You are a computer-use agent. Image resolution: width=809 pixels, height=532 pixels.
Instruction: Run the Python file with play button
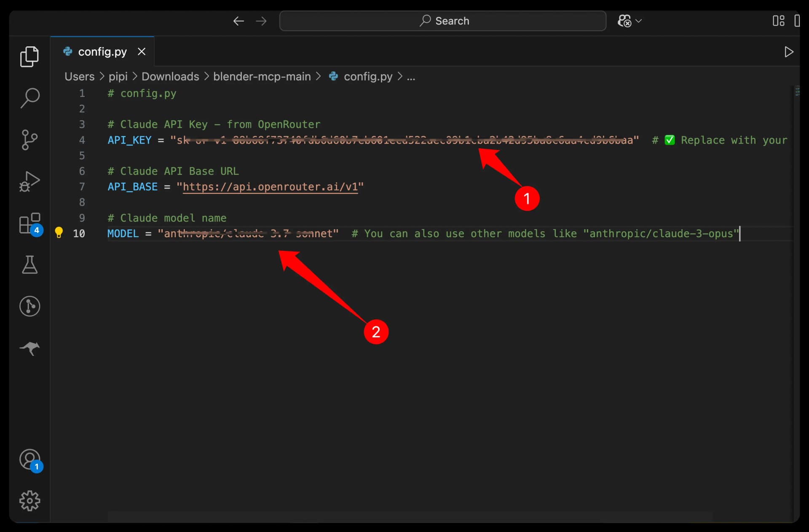pos(789,52)
